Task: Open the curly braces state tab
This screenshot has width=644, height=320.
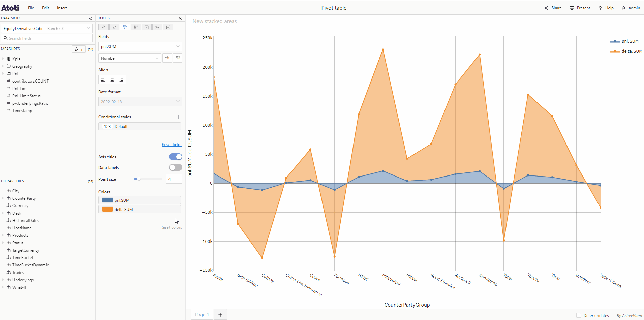Action: click(168, 27)
